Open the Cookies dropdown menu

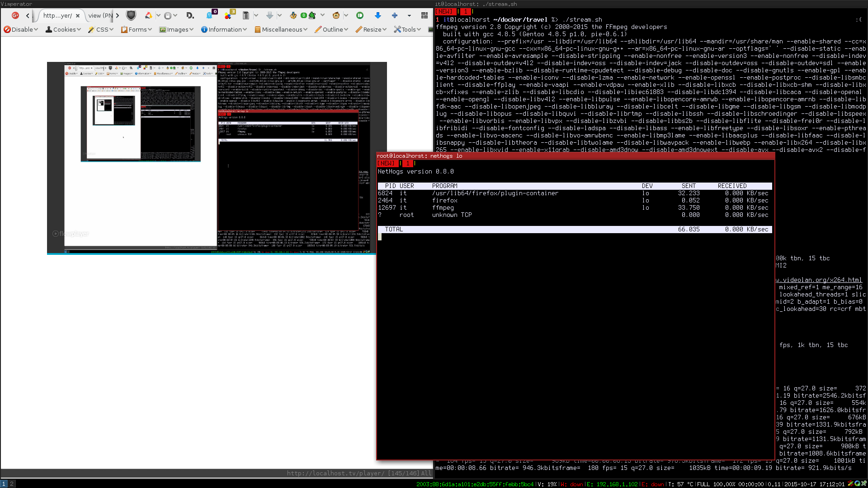pyautogui.click(x=63, y=29)
